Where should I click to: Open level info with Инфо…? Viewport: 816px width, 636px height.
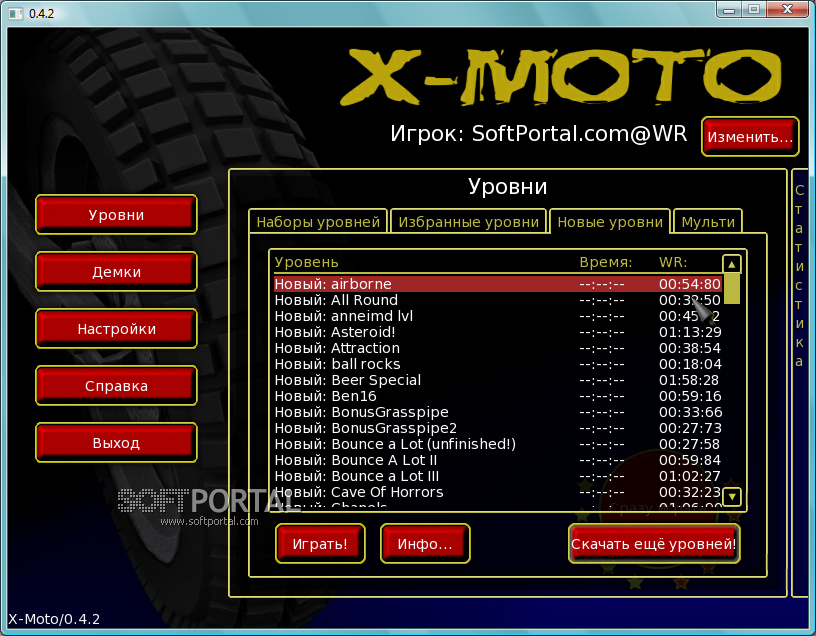[425, 543]
